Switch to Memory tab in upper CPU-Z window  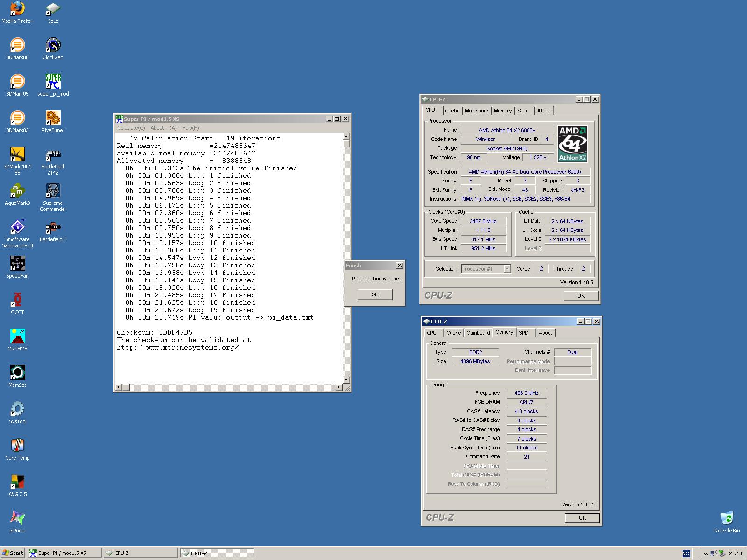click(503, 111)
